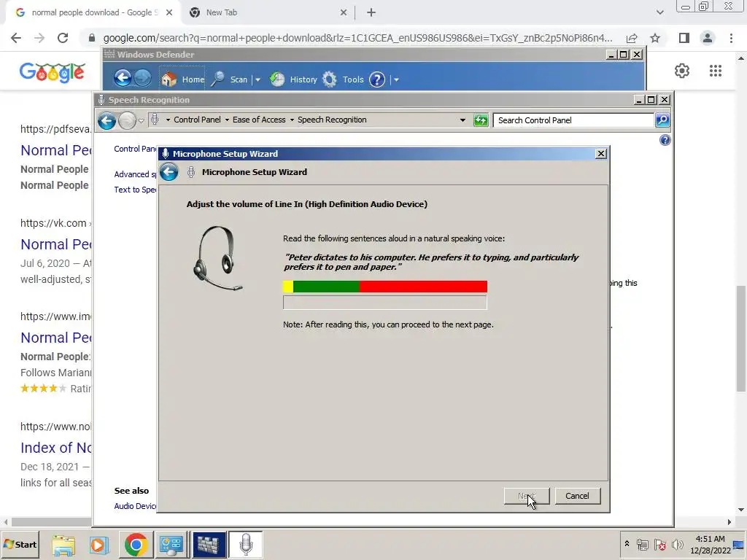Viewport: 747px width, 560px height.
Task: Click Speech Recognition breadcrumb
Action: 332,120
